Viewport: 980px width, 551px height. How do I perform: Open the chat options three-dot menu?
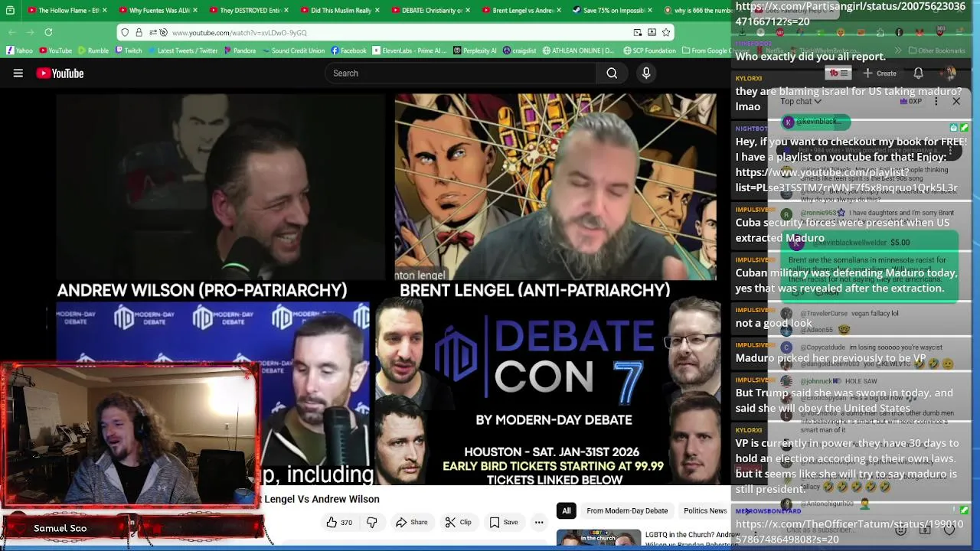[x=936, y=101]
